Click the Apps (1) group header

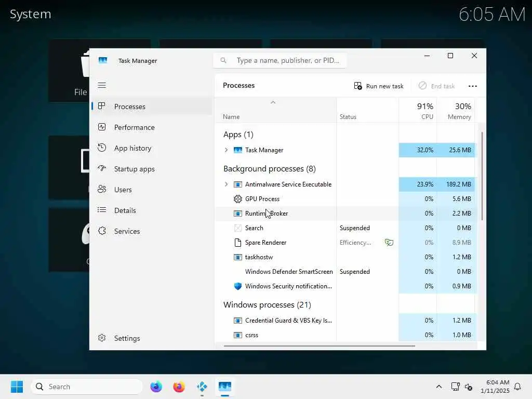(x=238, y=135)
